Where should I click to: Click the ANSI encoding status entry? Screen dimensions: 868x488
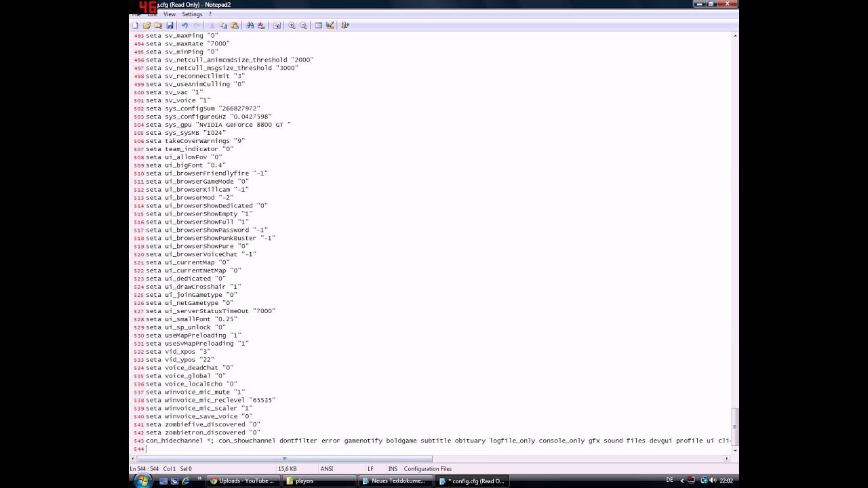point(326,468)
